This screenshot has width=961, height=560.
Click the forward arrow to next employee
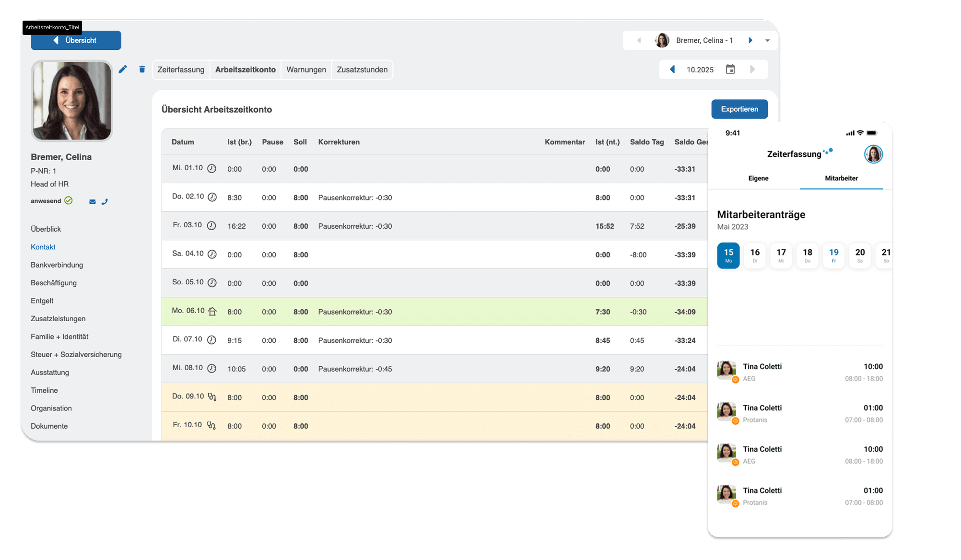click(750, 40)
